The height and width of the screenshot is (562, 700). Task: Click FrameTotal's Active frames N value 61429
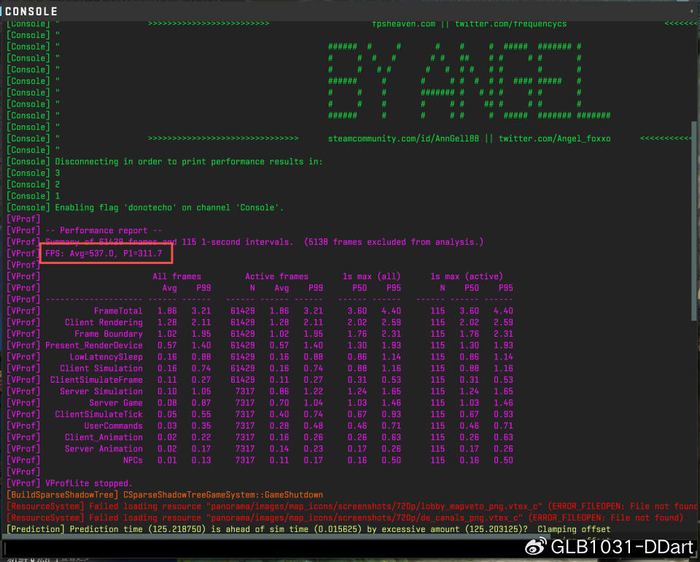click(243, 311)
